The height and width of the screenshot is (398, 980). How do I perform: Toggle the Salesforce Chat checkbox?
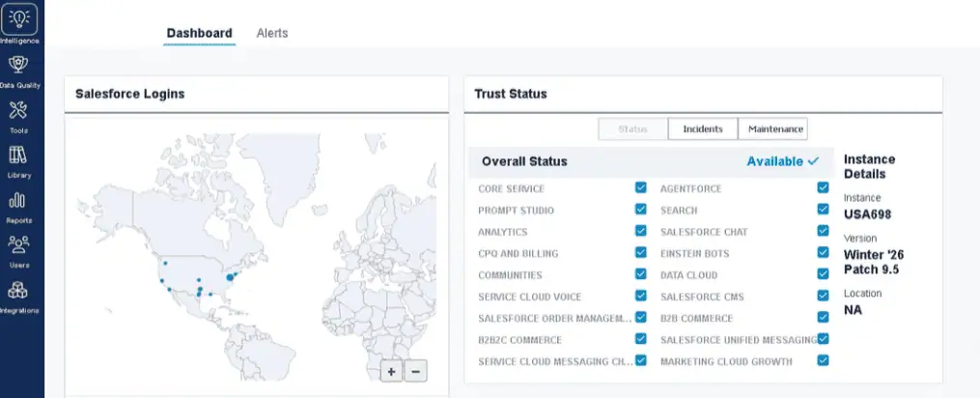pyautogui.click(x=824, y=231)
